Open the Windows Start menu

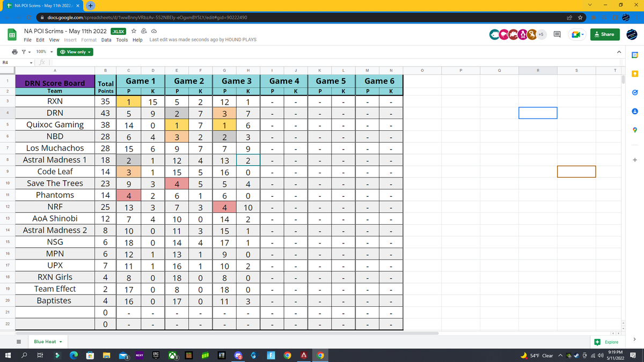[9, 355]
